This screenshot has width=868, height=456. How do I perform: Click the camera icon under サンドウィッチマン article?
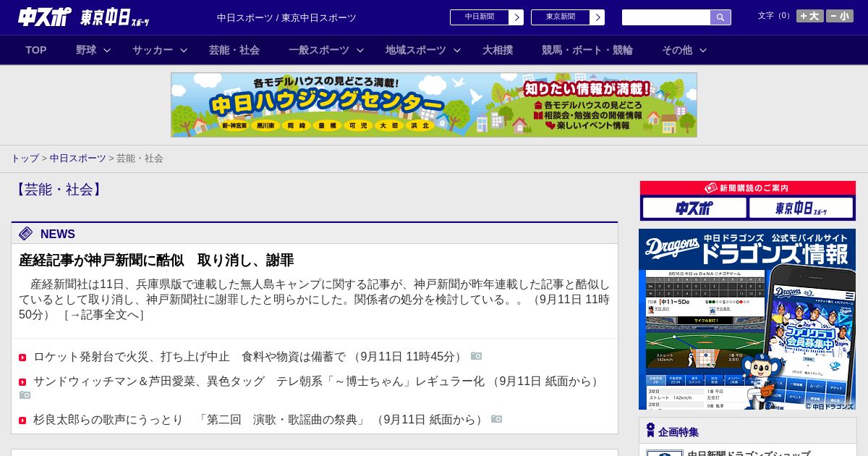25,395
